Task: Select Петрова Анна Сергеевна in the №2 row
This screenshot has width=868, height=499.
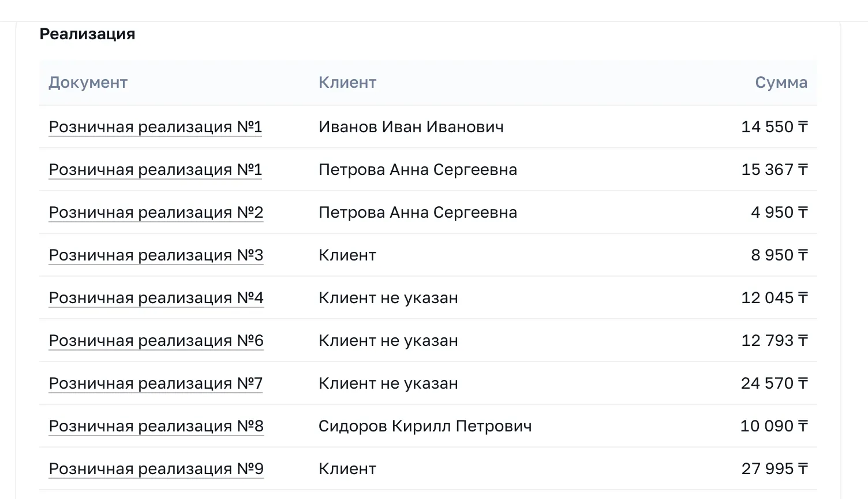Action: (x=418, y=213)
